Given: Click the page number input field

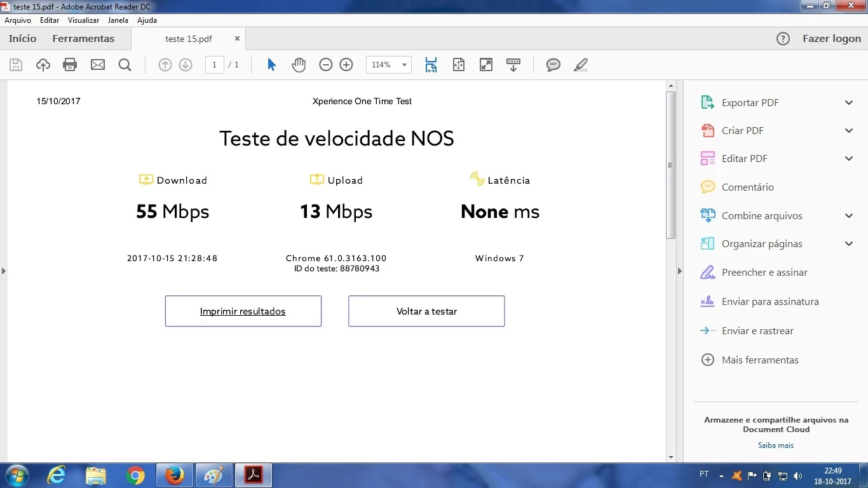Looking at the screenshot, I should pyautogui.click(x=214, y=65).
